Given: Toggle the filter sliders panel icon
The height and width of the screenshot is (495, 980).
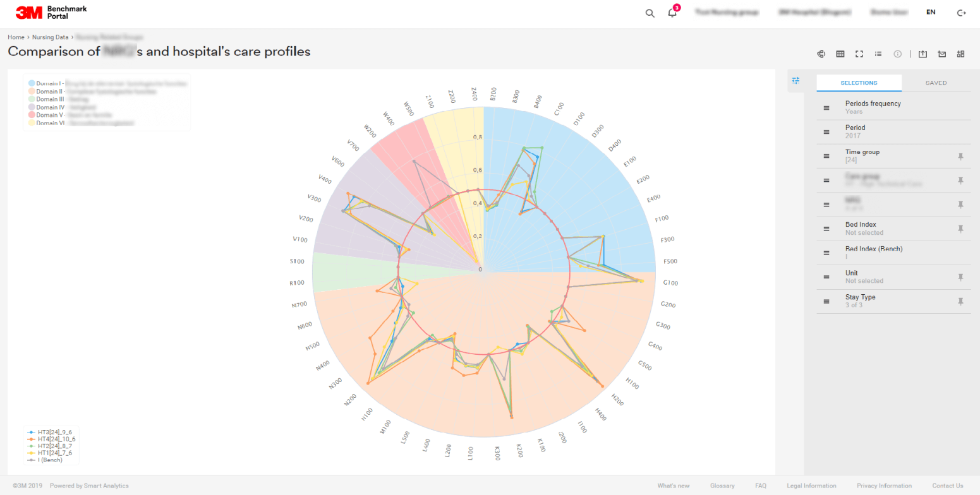Looking at the screenshot, I should coord(795,81).
